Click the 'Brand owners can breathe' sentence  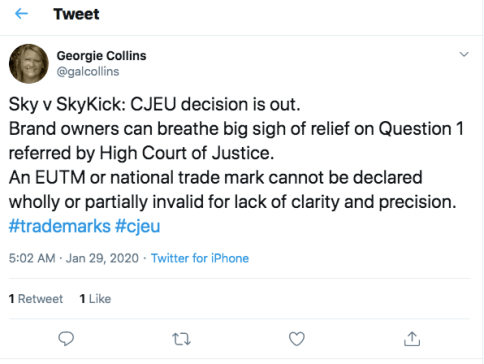coord(236,129)
